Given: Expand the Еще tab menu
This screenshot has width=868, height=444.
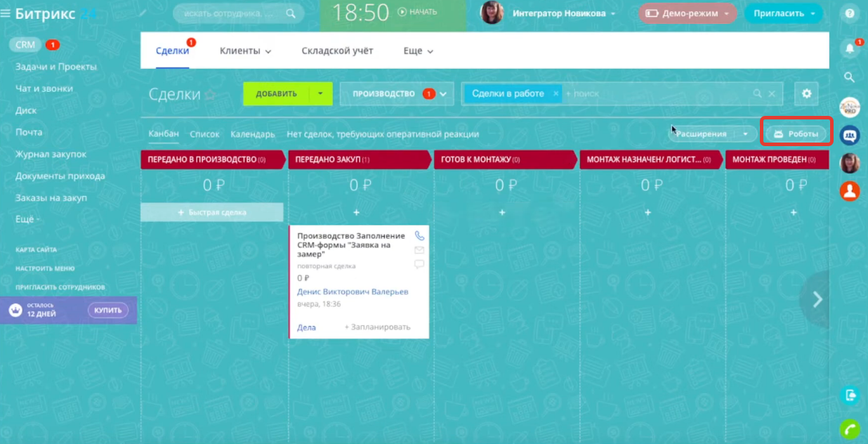Looking at the screenshot, I should (x=430, y=51).
